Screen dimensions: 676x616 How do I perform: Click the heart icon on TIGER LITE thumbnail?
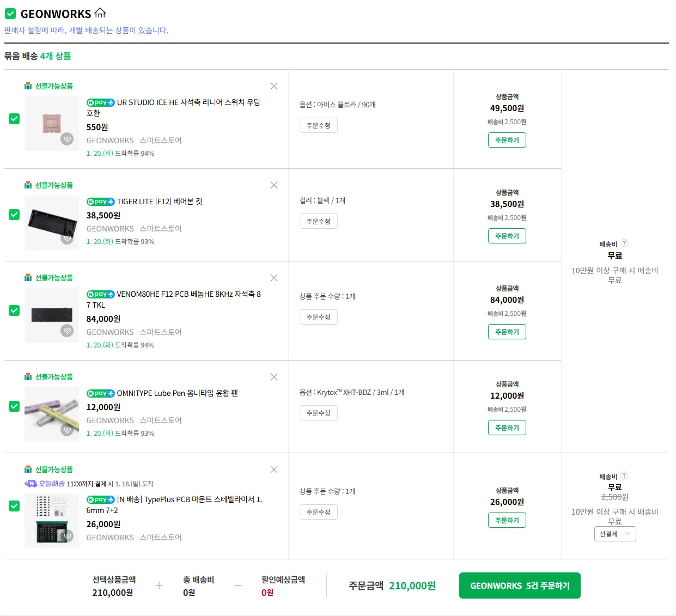click(x=68, y=238)
